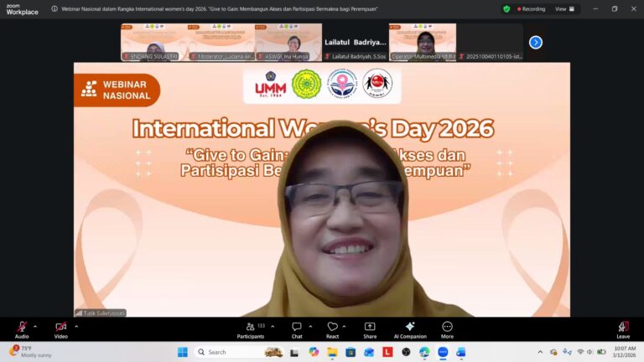This screenshot has width=644, height=362.
Task: Click the Zoom icon on the taskbar
Action: click(x=443, y=352)
